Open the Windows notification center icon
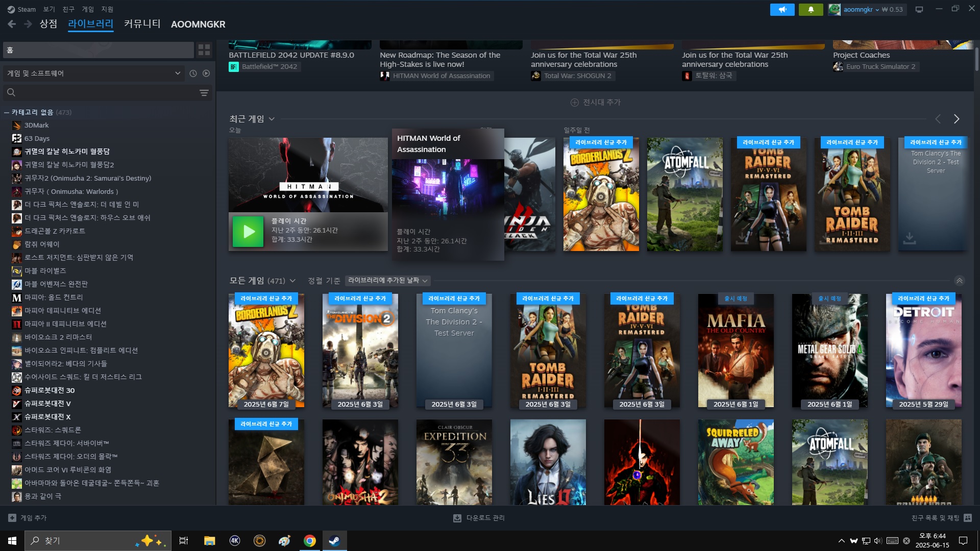Screen dimensions: 980x551 (x=963, y=541)
